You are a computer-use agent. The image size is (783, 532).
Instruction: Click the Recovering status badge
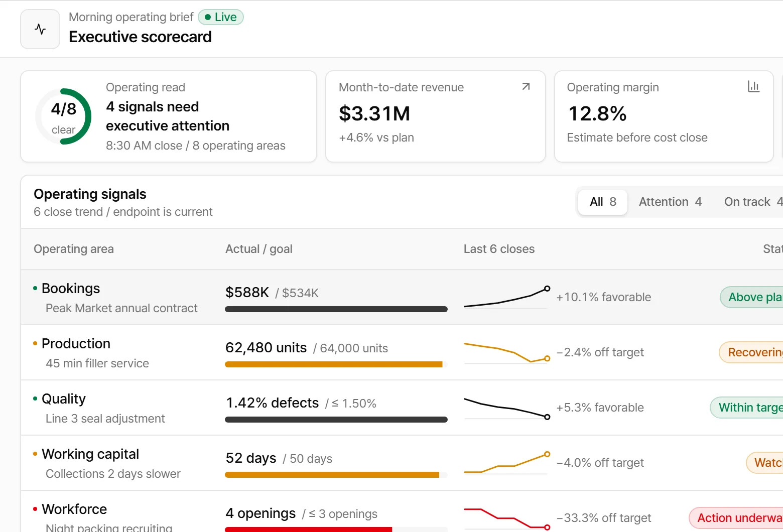click(751, 352)
